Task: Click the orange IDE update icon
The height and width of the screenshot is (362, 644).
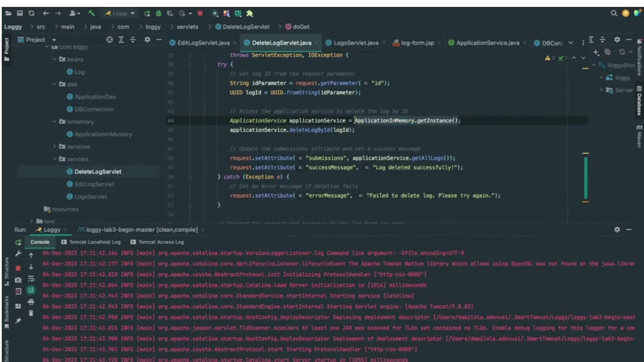Action: [625, 14]
